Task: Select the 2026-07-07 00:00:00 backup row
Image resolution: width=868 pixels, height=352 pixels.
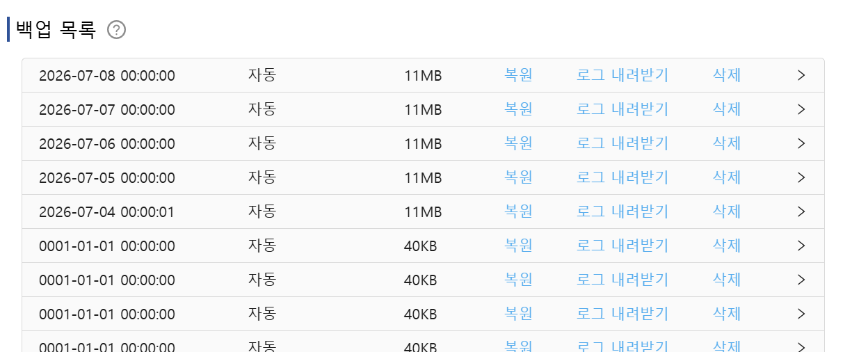Action: (x=423, y=109)
